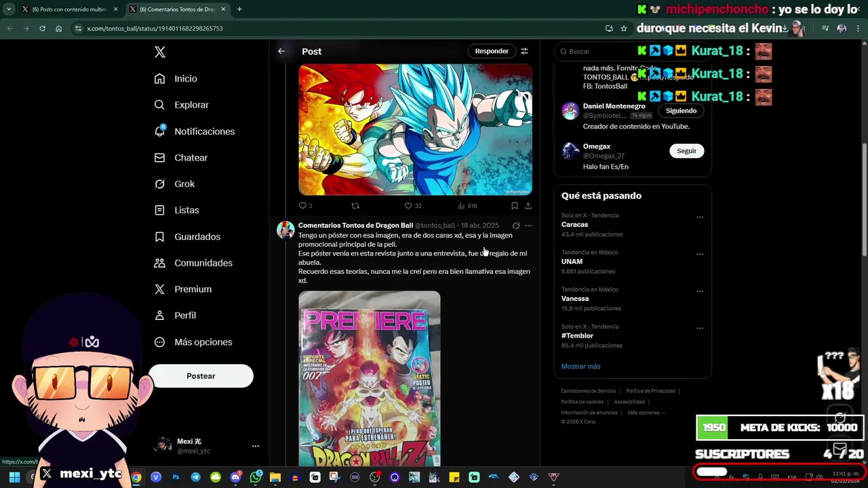
Task: Click Chrome home button
Action: pyautogui.click(x=59, y=28)
